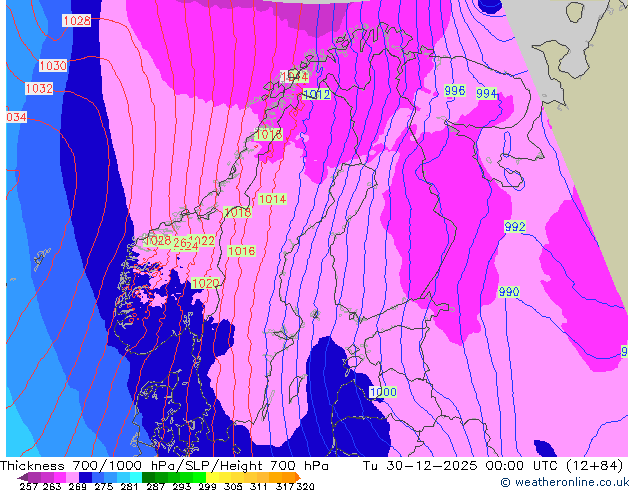Click the dark blue legend swatch
Screen dimensions: 634x490
click(x=85, y=477)
